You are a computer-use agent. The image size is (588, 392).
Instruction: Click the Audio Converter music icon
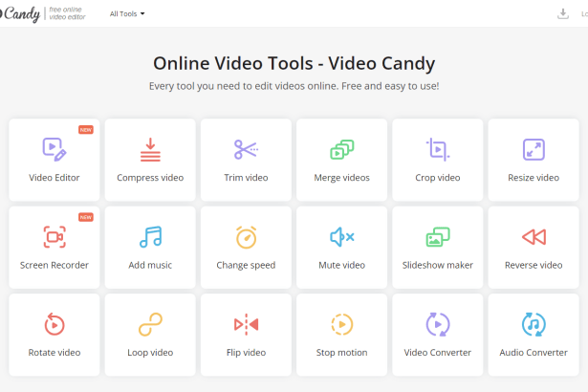[x=534, y=324]
